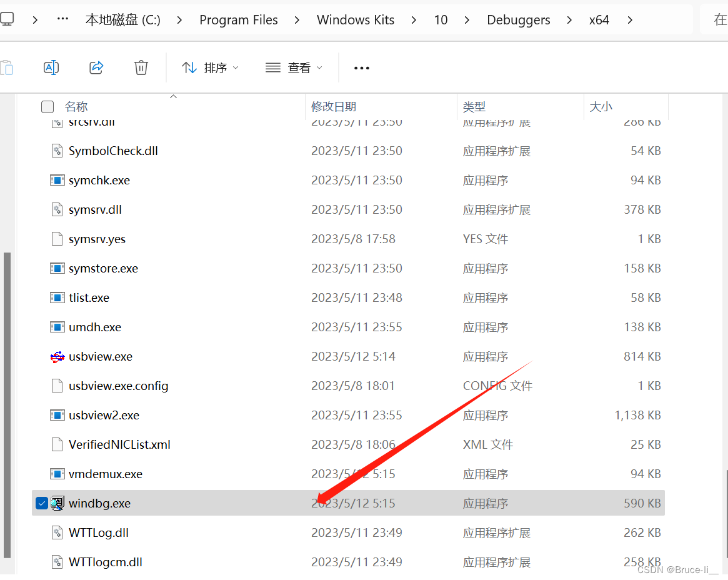This screenshot has height=580, width=728.
Task: Click the 814 KB size of usbview.exe
Action: 642,357
